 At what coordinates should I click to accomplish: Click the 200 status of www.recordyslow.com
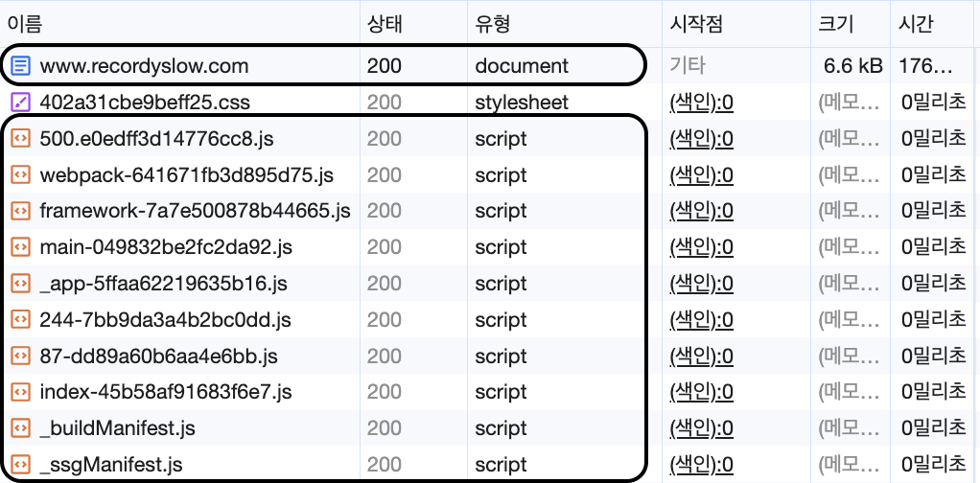click(385, 65)
